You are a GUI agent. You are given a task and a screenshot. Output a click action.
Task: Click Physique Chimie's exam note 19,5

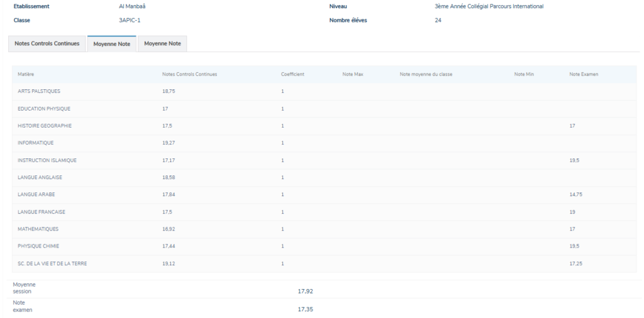pos(574,246)
